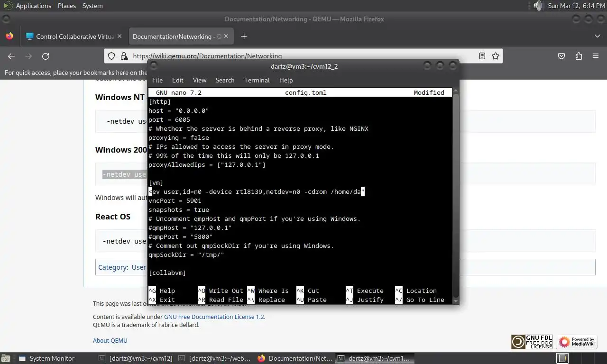The image size is (607, 364).
Task: Go back to previous page
Action: (11, 56)
